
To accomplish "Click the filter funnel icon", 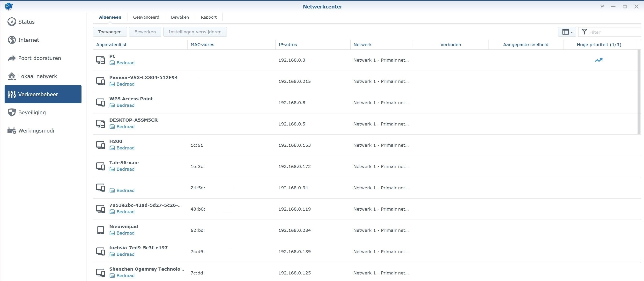I will (x=584, y=32).
